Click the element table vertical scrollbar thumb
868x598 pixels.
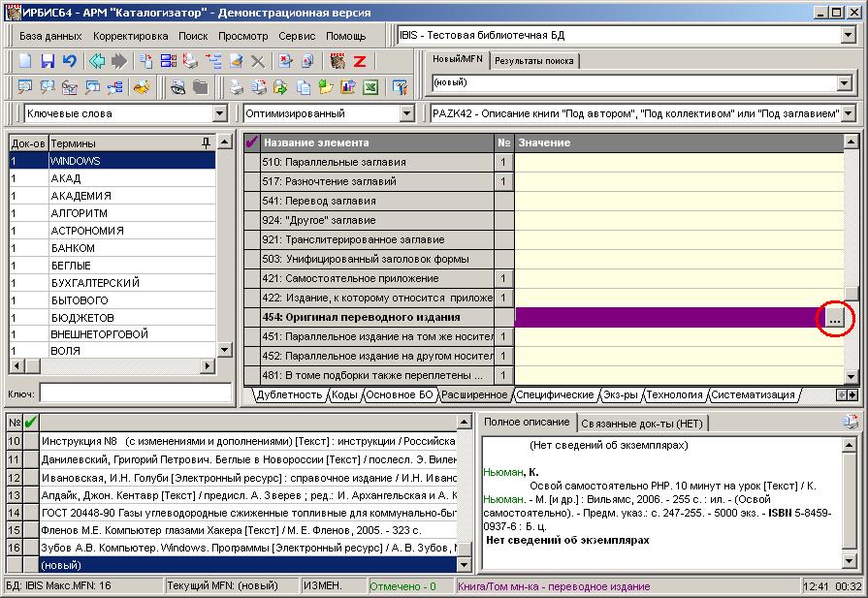pos(851,294)
